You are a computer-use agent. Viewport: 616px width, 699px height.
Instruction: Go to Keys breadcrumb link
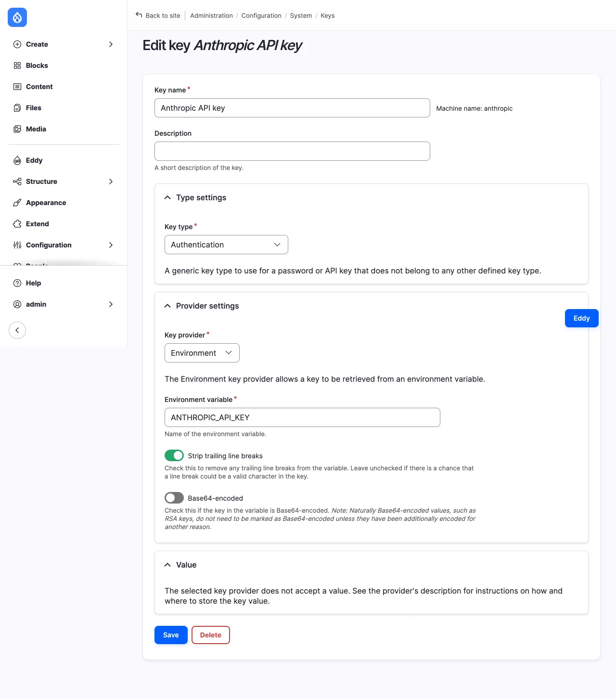pos(328,15)
